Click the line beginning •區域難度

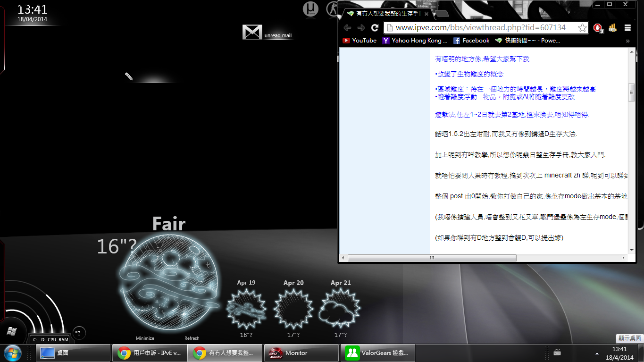pos(515,89)
